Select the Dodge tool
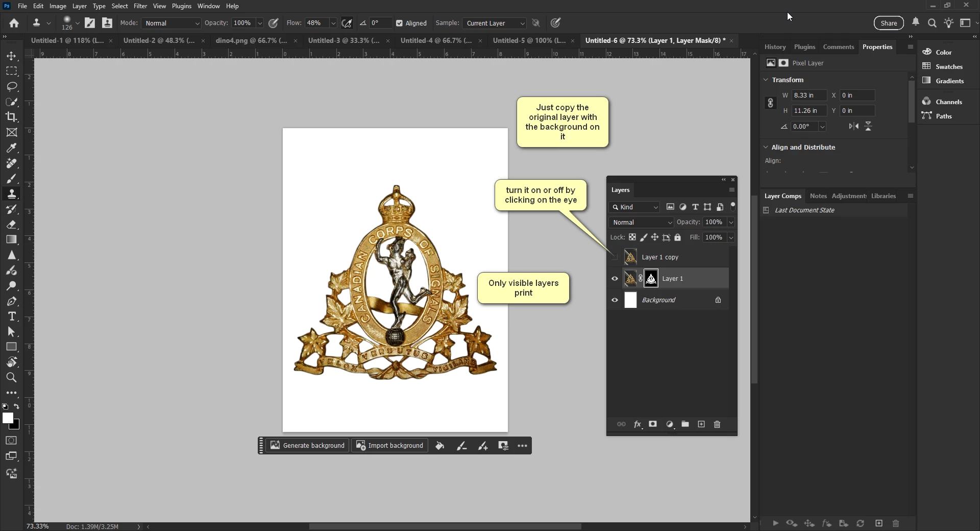Screen dimensions: 980x531 click(11, 285)
